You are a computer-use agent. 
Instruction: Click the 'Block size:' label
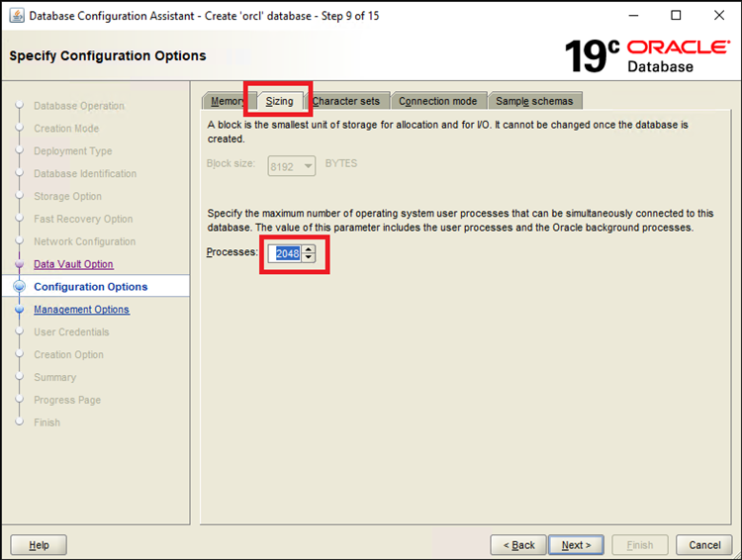click(231, 163)
